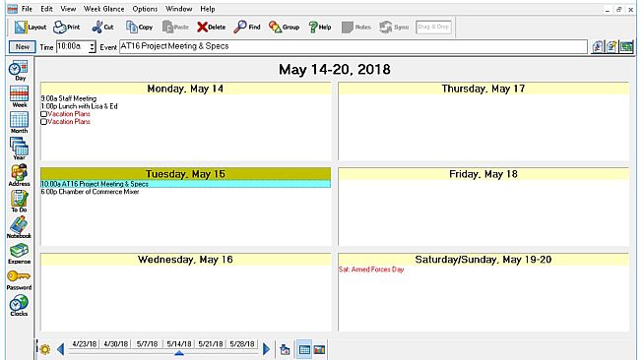The image size is (644, 360).
Task: Click the yellow gear icon at the bottom
Action: point(44,349)
